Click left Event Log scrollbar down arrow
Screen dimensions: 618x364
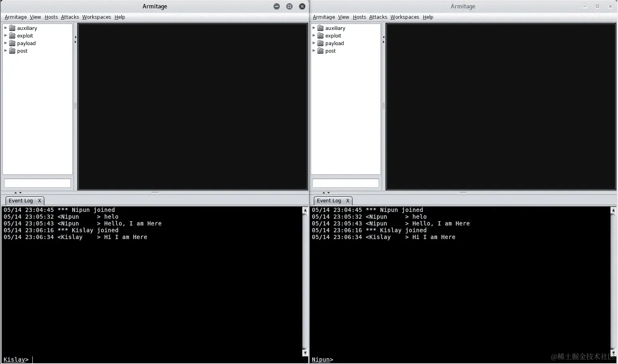(x=305, y=353)
